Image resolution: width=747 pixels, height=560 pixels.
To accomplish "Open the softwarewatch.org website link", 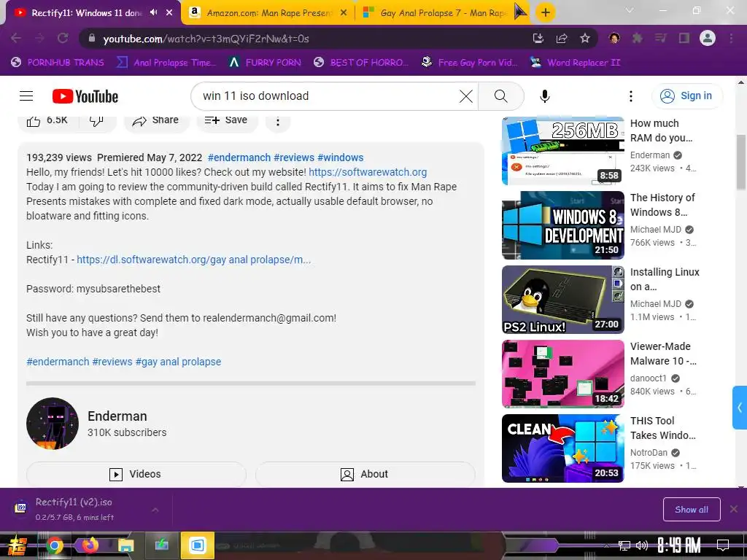I will 368,172.
